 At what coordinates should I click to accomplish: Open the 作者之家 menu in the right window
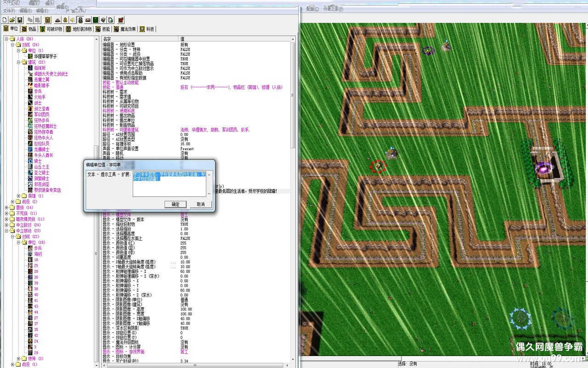[333, 9]
